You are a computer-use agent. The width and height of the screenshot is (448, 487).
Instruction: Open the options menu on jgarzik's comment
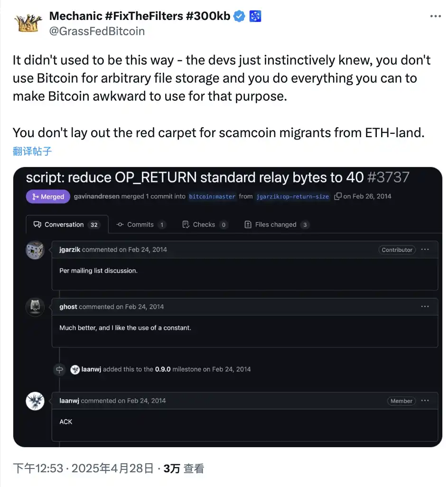pyautogui.click(x=425, y=250)
